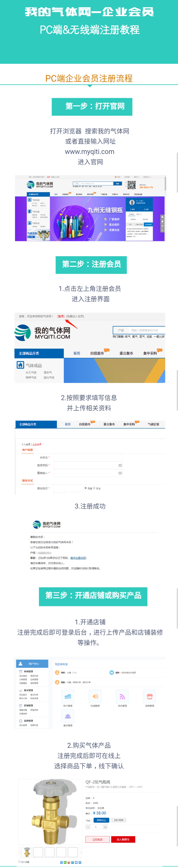This screenshot has width=178, height=868.
Task: Switch to 个人会员 registration link
Action: [x=26, y=444]
